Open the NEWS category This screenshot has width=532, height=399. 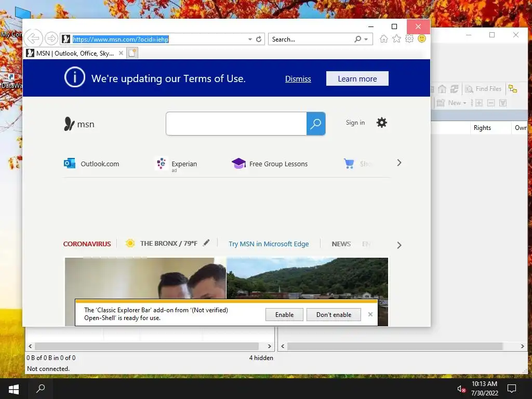point(341,244)
